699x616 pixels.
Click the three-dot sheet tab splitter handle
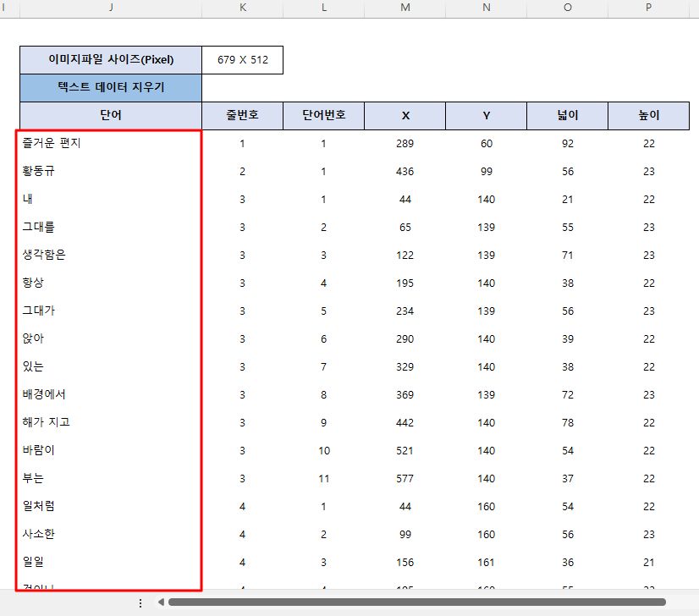tap(140, 603)
